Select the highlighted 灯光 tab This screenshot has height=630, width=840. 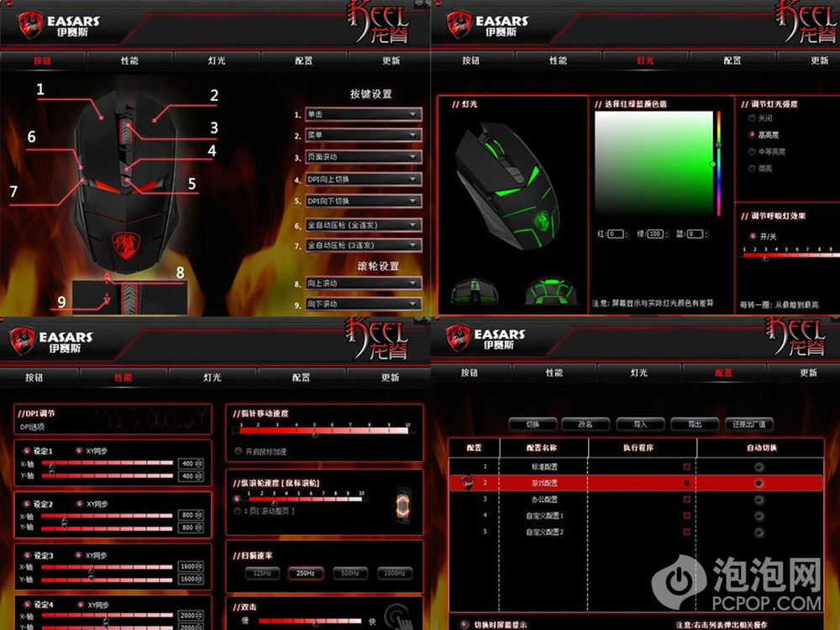click(645, 60)
